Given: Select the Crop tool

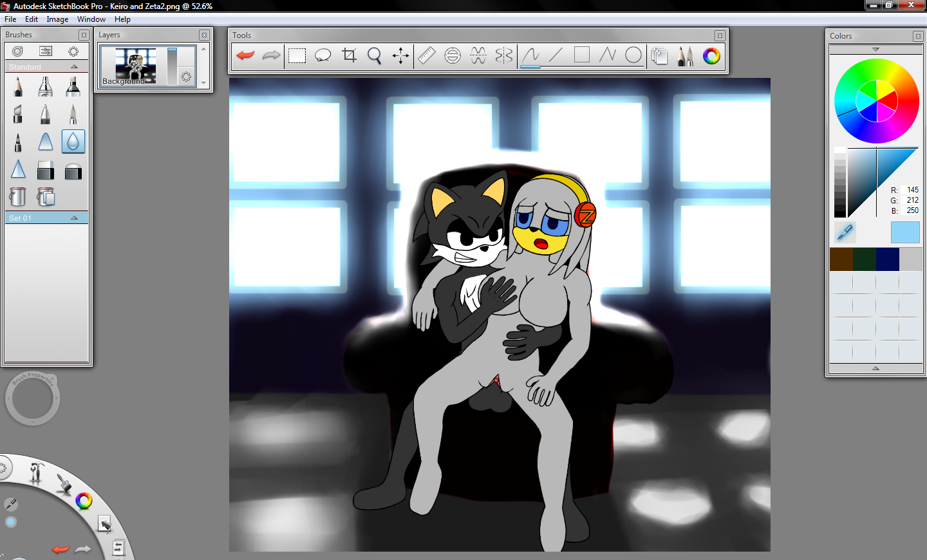Looking at the screenshot, I should [x=349, y=55].
